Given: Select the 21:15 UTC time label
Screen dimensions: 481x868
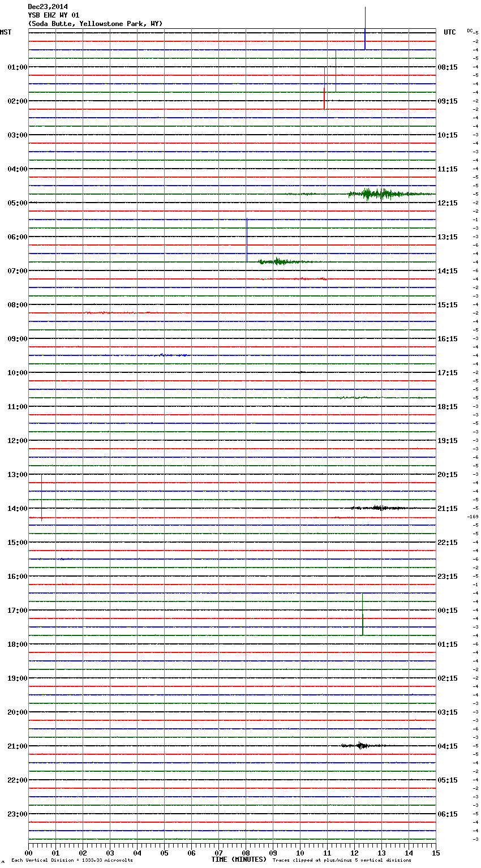Looking at the screenshot, I should (x=448, y=509).
